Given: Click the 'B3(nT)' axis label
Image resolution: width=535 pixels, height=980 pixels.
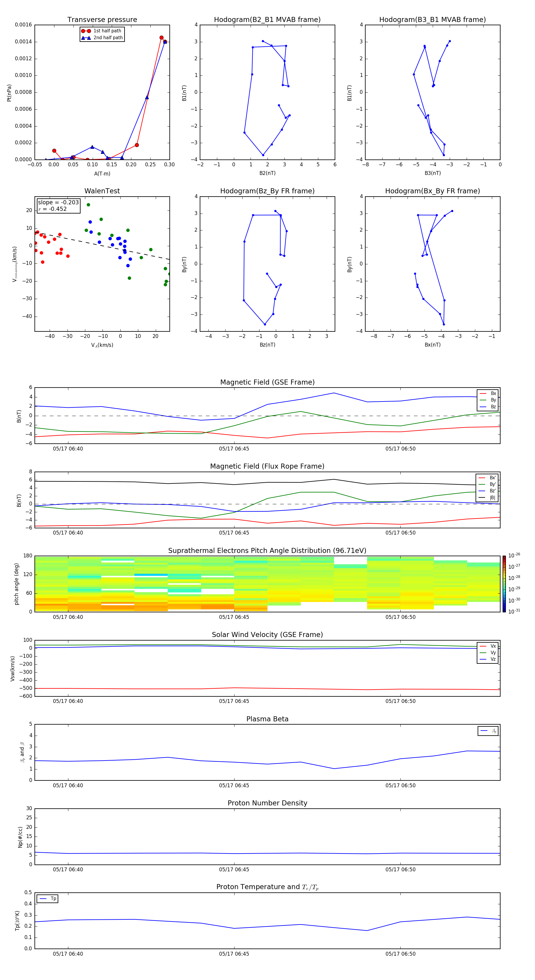Looking at the screenshot, I should (x=432, y=173).
